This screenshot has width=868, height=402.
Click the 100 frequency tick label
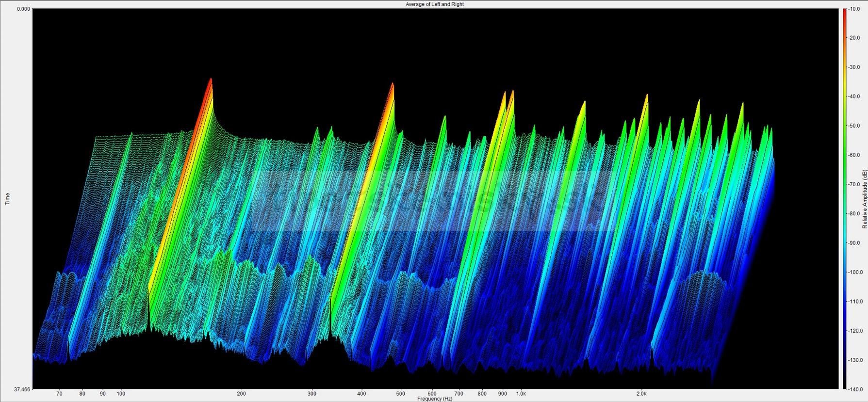(x=121, y=394)
